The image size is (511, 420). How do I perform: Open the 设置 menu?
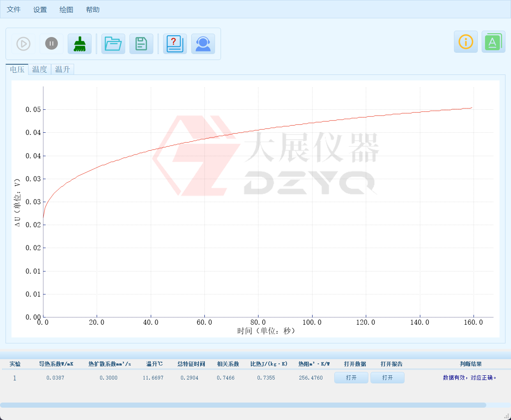click(40, 9)
